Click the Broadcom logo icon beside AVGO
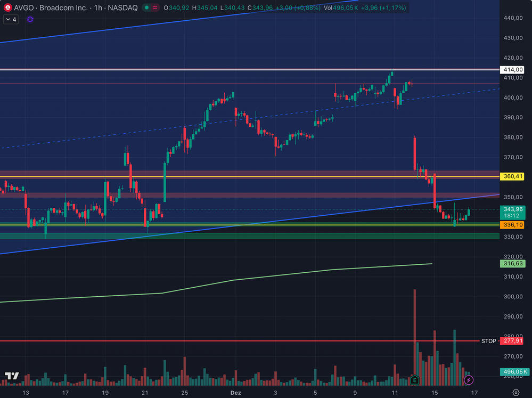Viewport: 532px width, 398px height. click(x=9, y=8)
